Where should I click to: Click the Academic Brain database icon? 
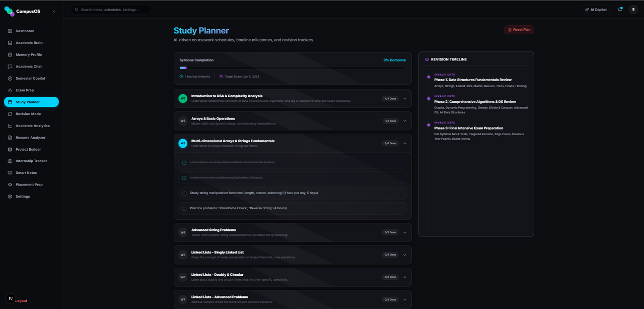click(10, 43)
